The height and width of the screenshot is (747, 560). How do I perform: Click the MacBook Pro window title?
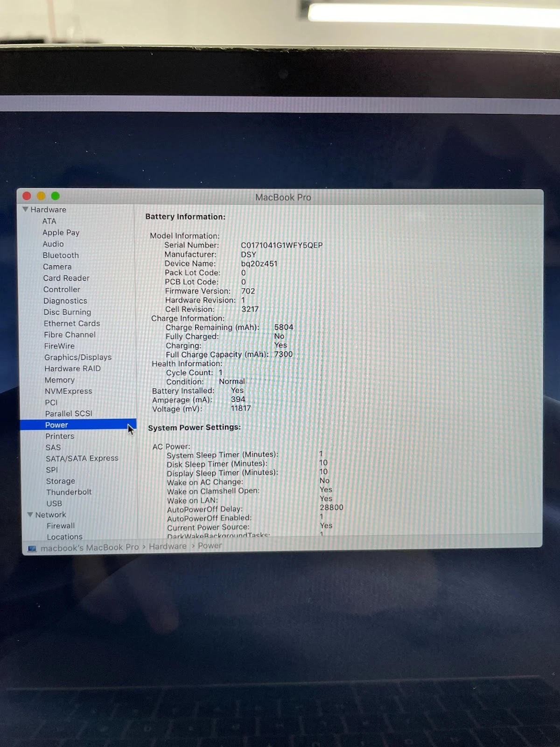(283, 197)
